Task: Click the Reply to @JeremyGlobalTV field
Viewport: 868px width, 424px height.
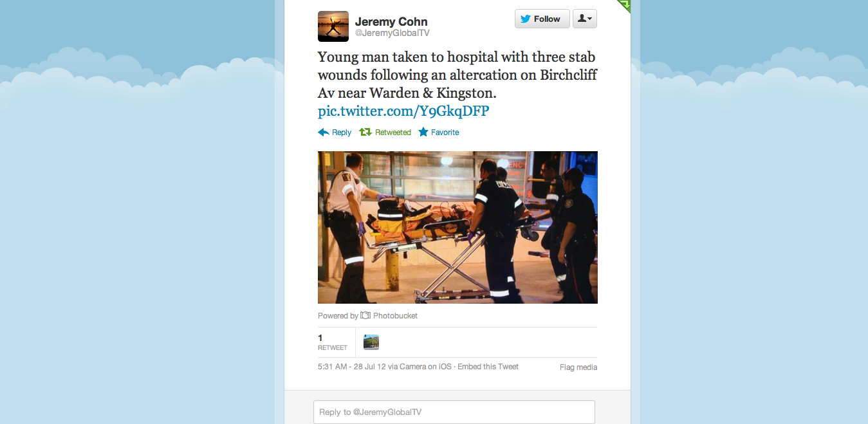Action: coord(454,412)
